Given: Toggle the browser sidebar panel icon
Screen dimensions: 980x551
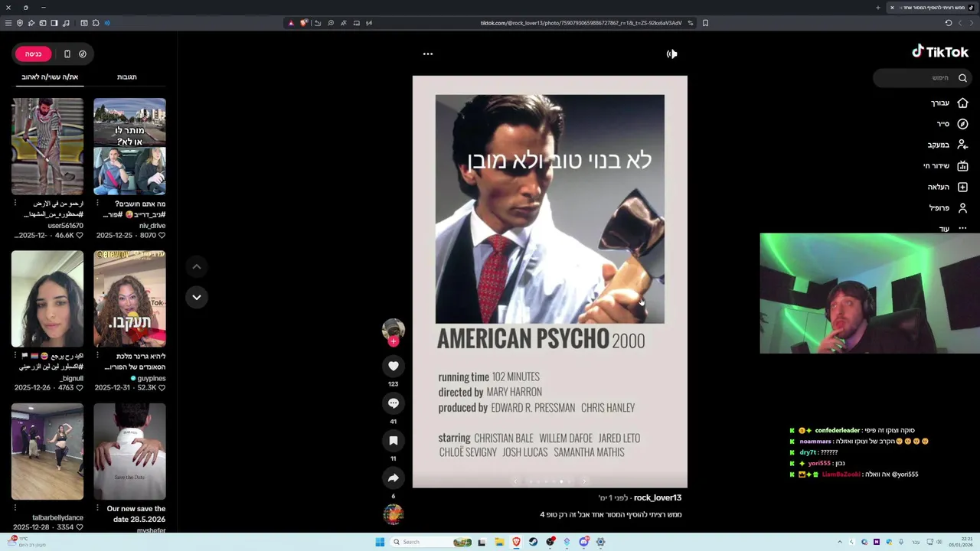Looking at the screenshot, I should click(54, 23).
